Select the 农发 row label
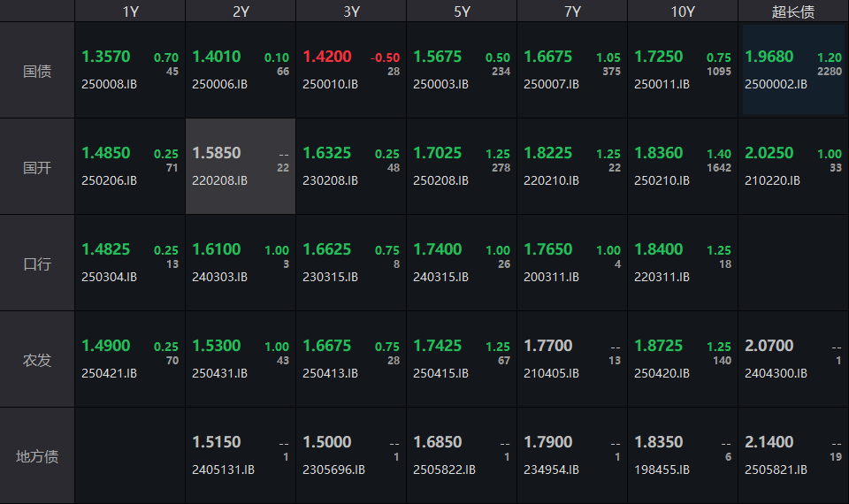 click(37, 360)
